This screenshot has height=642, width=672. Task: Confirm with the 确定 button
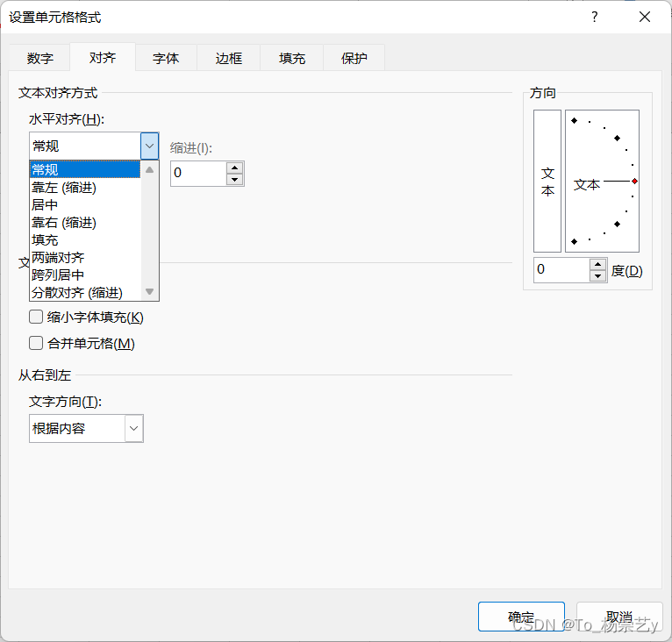tap(521, 617)
